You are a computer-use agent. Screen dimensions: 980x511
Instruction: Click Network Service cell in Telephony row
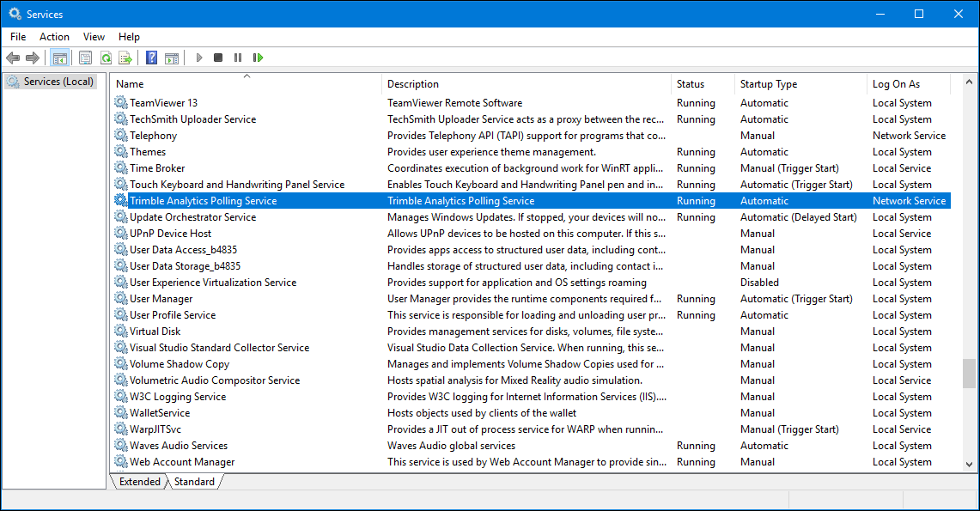[909, 135]
